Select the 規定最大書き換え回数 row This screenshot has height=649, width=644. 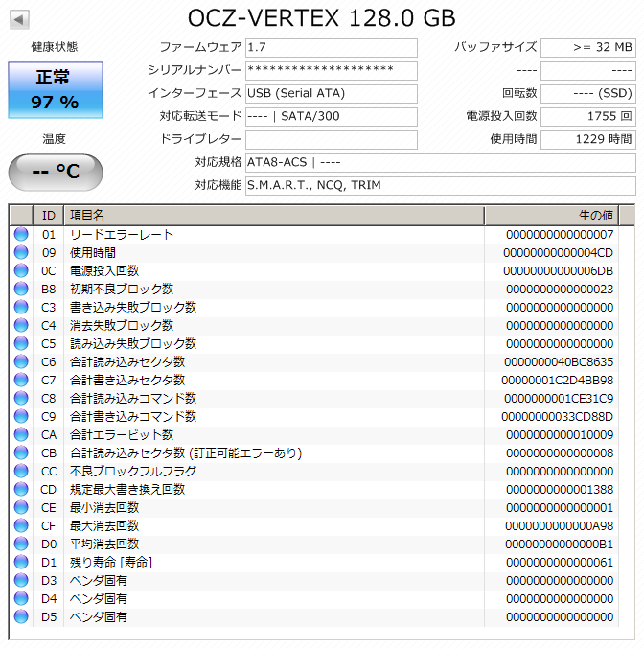pyautogui.click(x=314, y=490)
